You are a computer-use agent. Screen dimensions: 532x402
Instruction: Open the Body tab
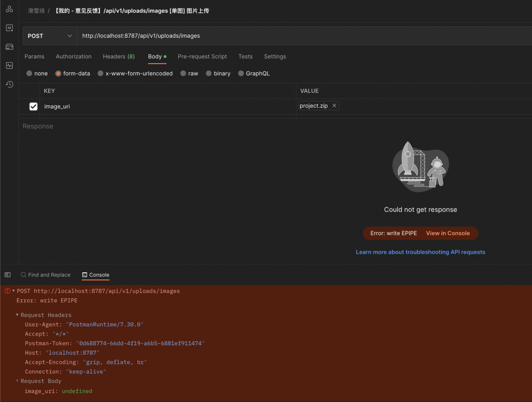coord(157,56)
